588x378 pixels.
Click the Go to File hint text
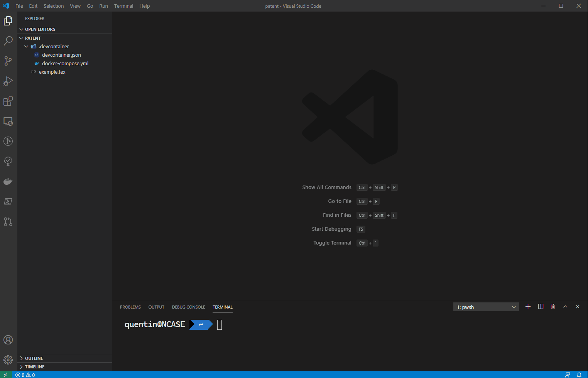click(340, 201)
